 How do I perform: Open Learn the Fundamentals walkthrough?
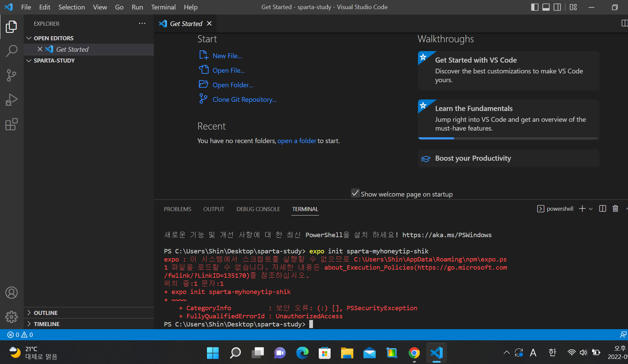(x=508, y=119)
